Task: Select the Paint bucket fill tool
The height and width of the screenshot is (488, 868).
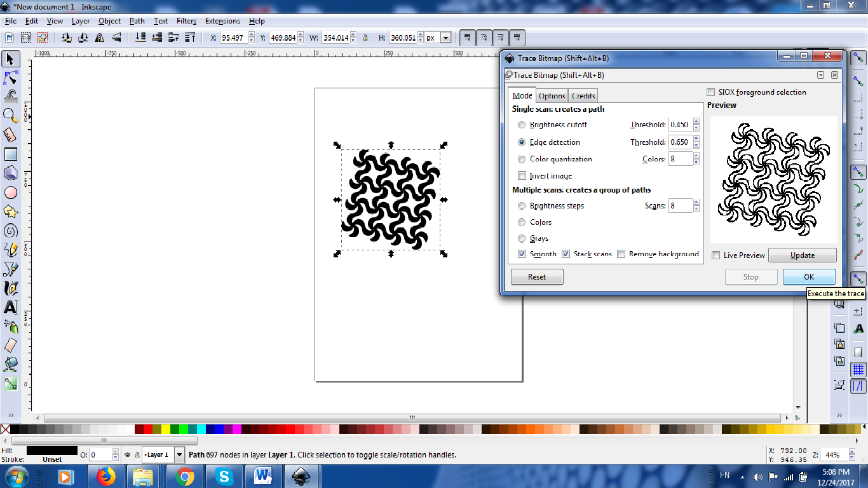Action: [x=11, y=364]
